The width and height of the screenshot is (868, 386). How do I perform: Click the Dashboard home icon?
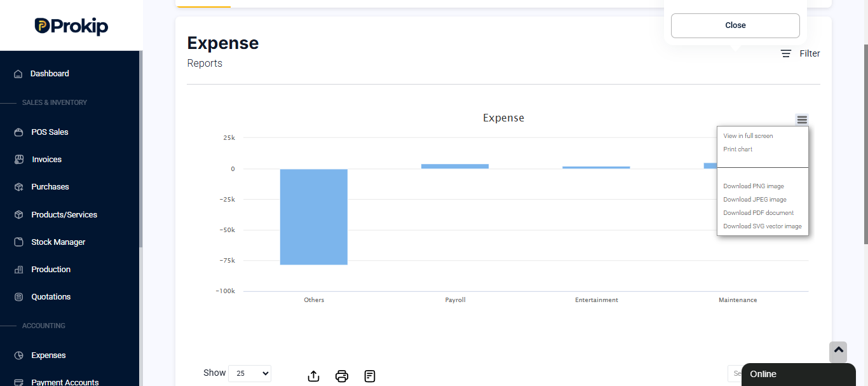point(18,74)
